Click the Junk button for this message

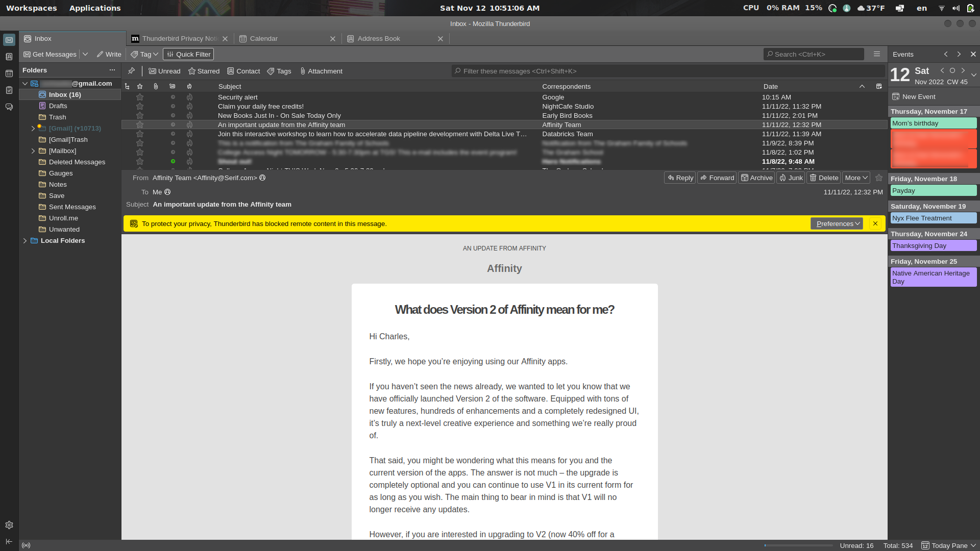[x=790, y=178]
